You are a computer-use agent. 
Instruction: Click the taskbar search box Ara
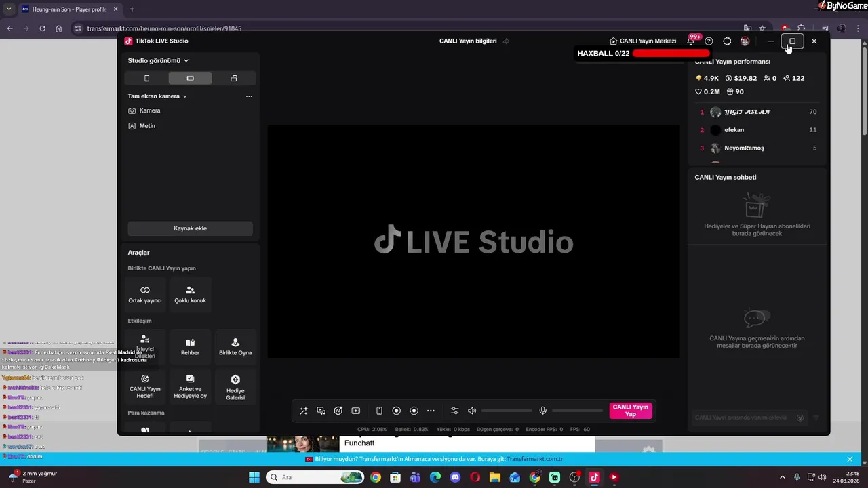tap(315, 477)
